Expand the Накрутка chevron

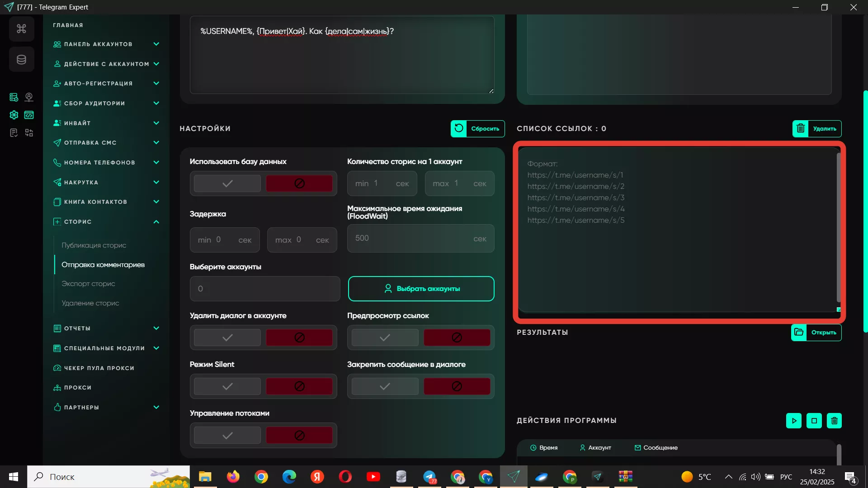pyautogui.click(x=156, y=182)
